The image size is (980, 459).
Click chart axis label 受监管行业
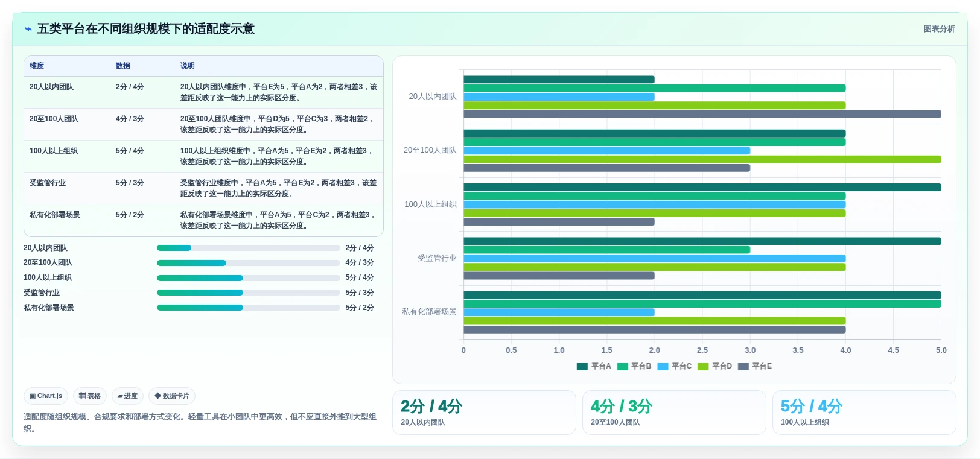click(437, 258)
